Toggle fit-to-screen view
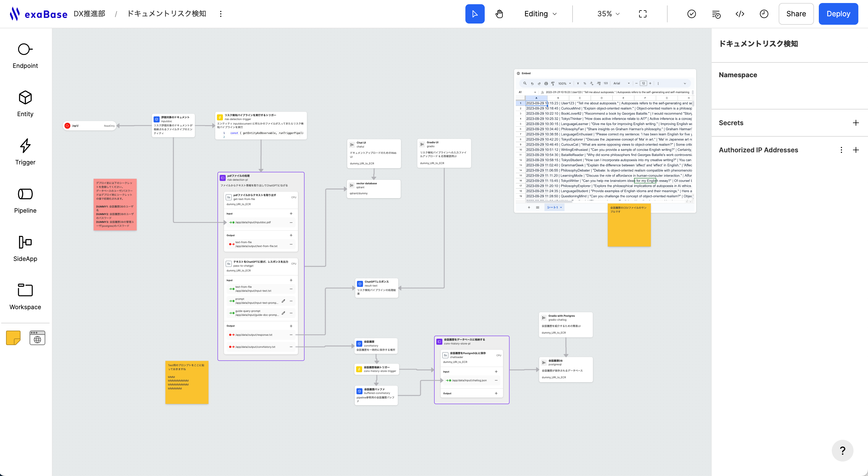Image resolution: width=868 pixels, height=476 pixels. point(643,14)
